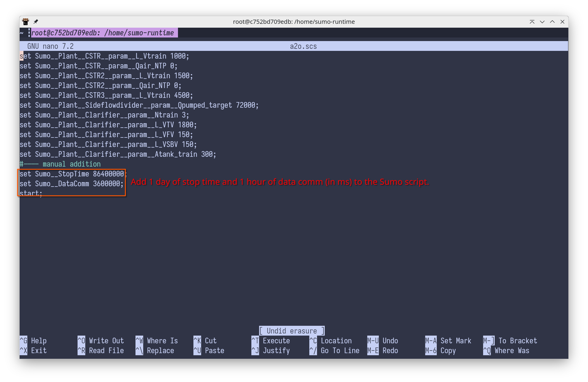Click the ^W Where Is shortcut
This screenshot has width=588, height=382.
tap(157, 341)
